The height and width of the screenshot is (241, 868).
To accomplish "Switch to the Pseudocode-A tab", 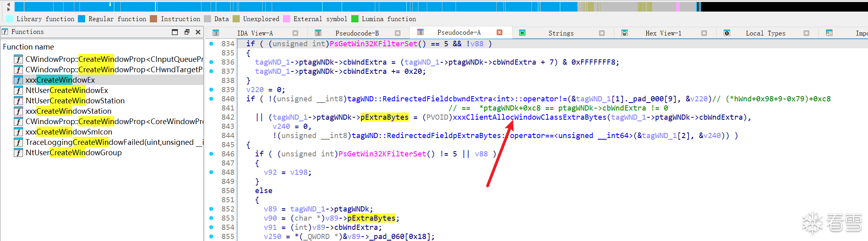I will point(459,32).
